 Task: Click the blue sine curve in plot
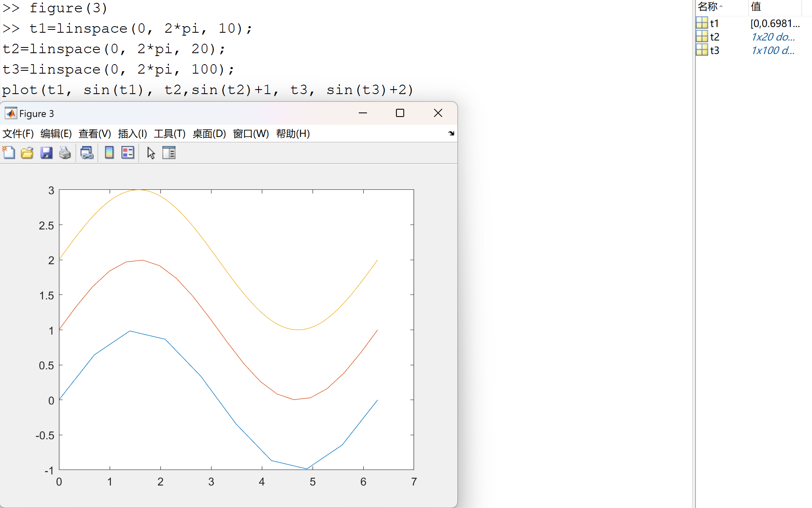click(x=218, y=400)
